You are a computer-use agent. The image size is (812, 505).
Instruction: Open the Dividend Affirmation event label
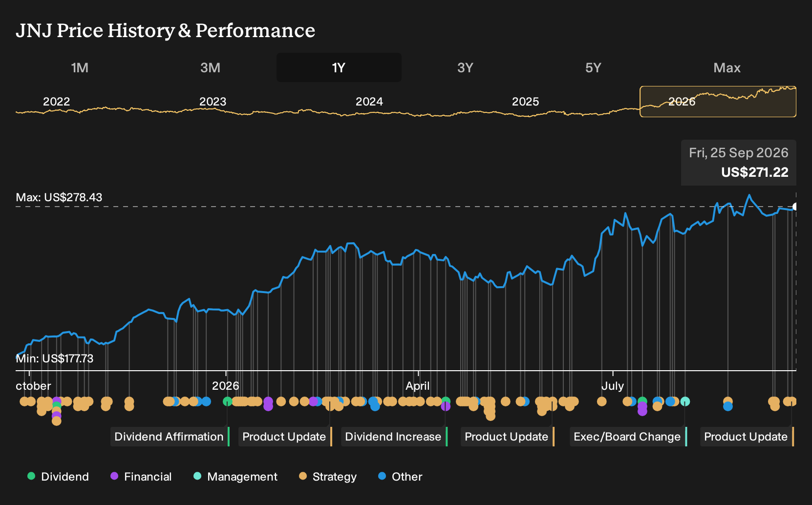pyautogui.click(x=170, y=437)
